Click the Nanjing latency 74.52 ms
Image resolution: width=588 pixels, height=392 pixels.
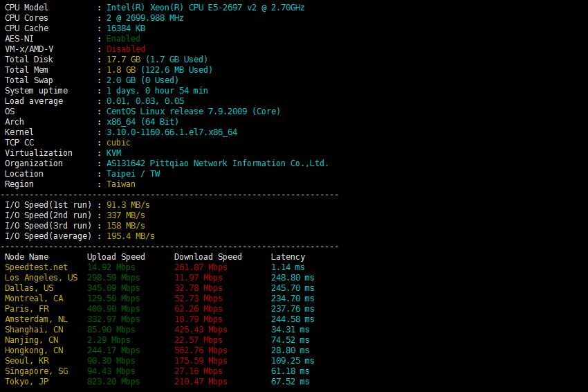coord(291,340)
